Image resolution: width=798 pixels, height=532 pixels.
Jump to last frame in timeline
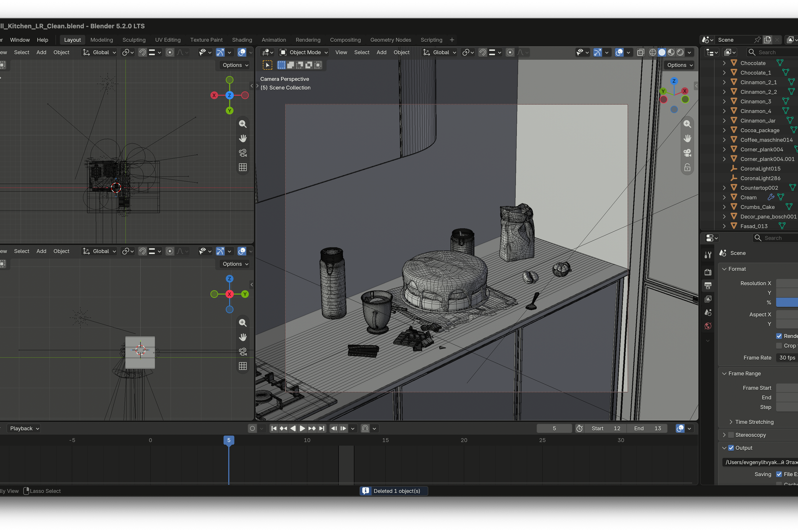pos(322,428)
